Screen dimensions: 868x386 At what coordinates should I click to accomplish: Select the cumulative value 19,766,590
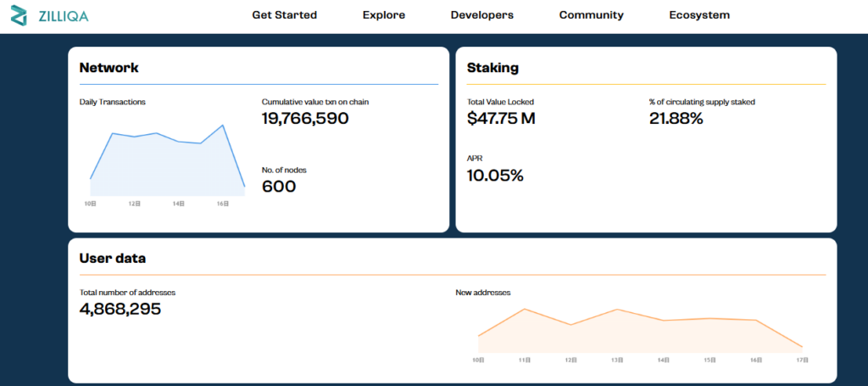coord(305,119)
